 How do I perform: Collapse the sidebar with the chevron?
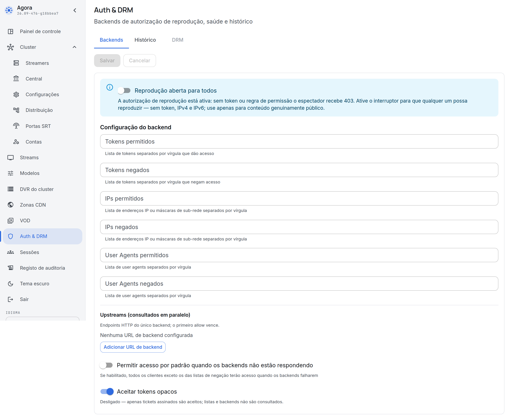(x=75, y=10)
